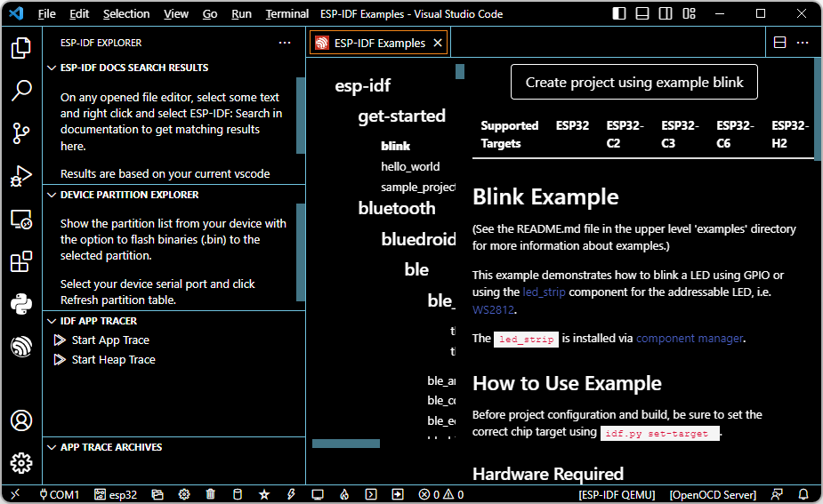Open the Manage gear in activity bar

tap(21, 463)
